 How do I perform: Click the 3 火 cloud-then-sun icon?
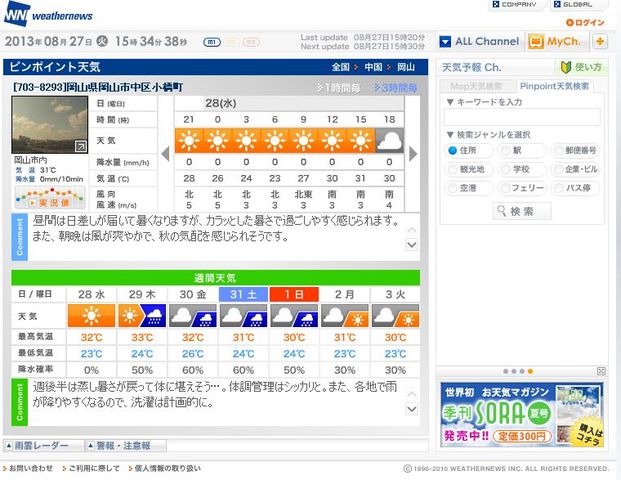(396, 316)
